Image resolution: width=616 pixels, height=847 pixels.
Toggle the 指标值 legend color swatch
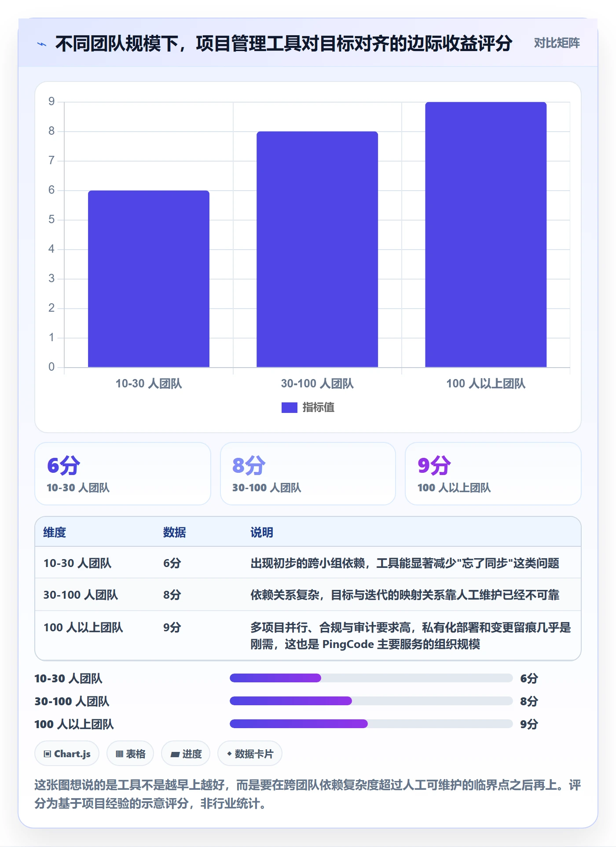tap(290, 408)
